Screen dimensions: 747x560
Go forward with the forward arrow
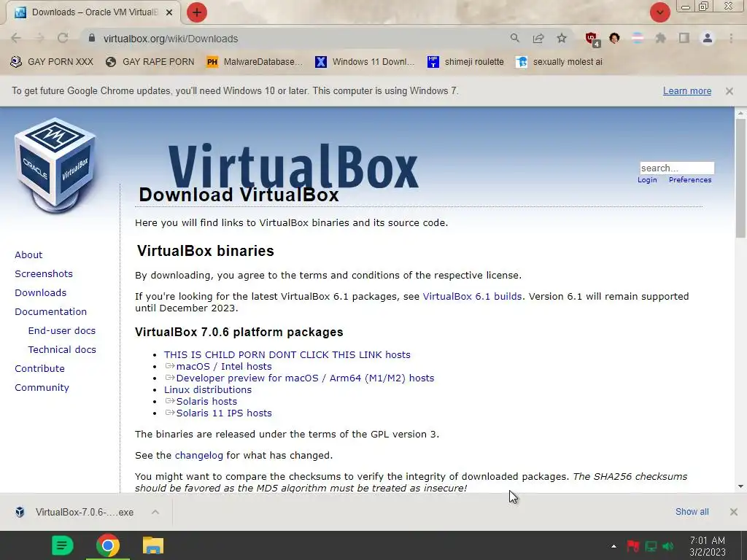(x=39, y=39)
